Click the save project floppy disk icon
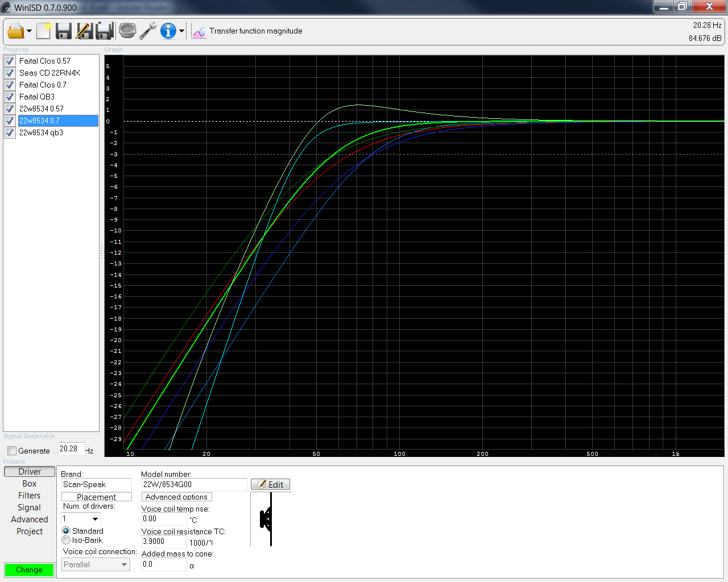Screen dimensions: 728x582 pyautogui.click(x=64, y=31)
